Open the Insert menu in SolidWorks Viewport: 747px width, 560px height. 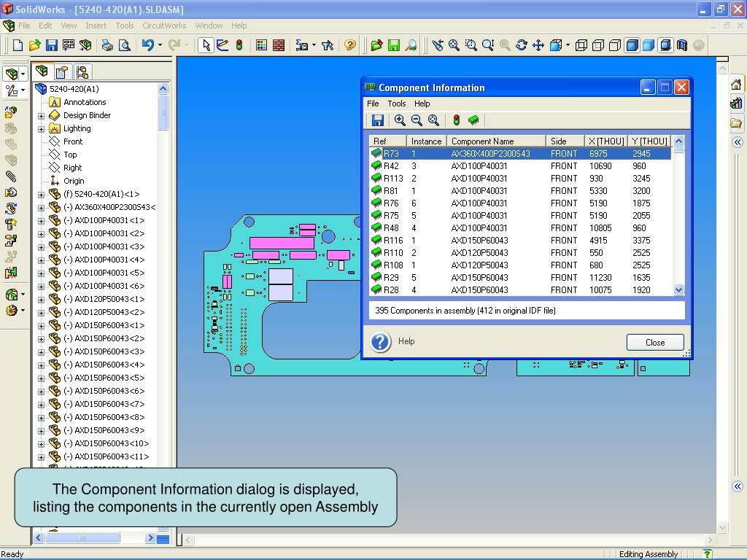pyautogui.click(x=96, y=26)
